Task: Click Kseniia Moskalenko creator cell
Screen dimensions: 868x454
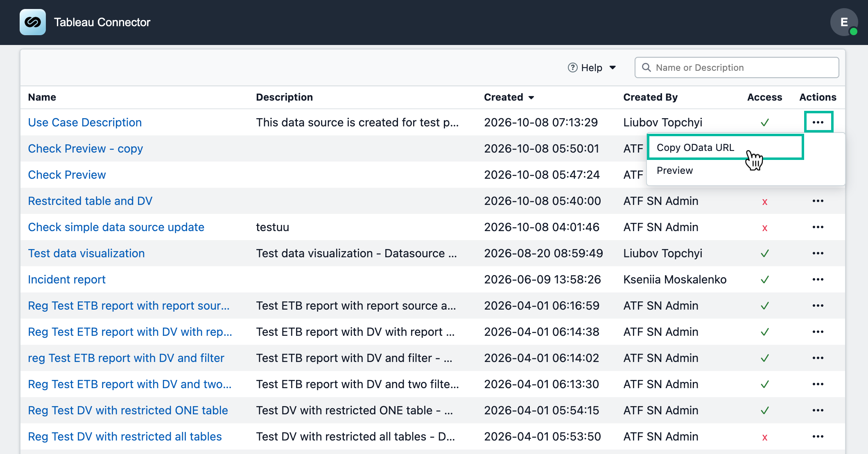Action: (x=675, y=279)
